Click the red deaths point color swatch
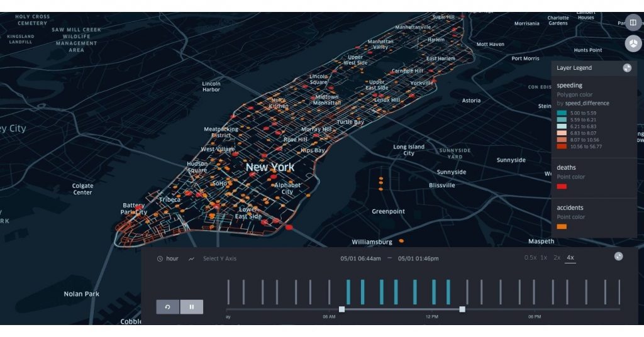 562,186
